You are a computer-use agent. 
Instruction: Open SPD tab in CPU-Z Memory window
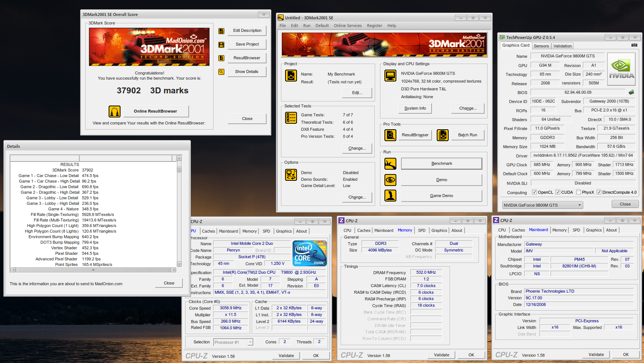422,230
